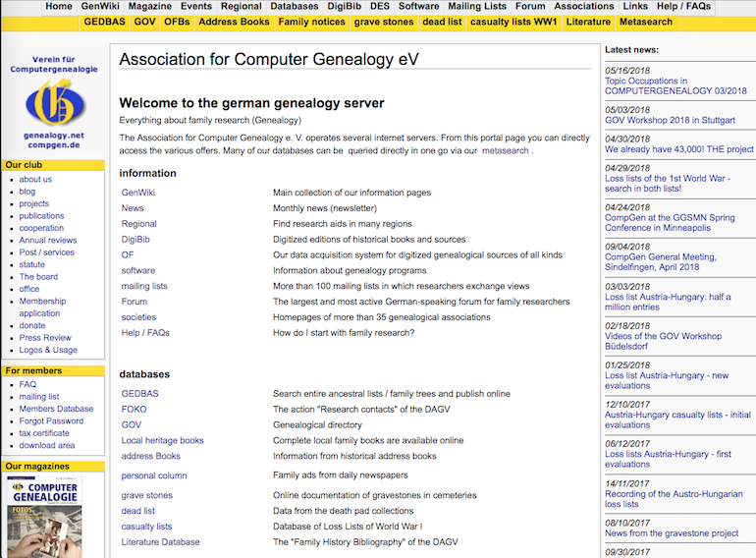The width and height of the screenshot is (756, 558).
Task: Open news 'GOV Workshop 2018 in Stuttgart'
Action: pos(671,120)
